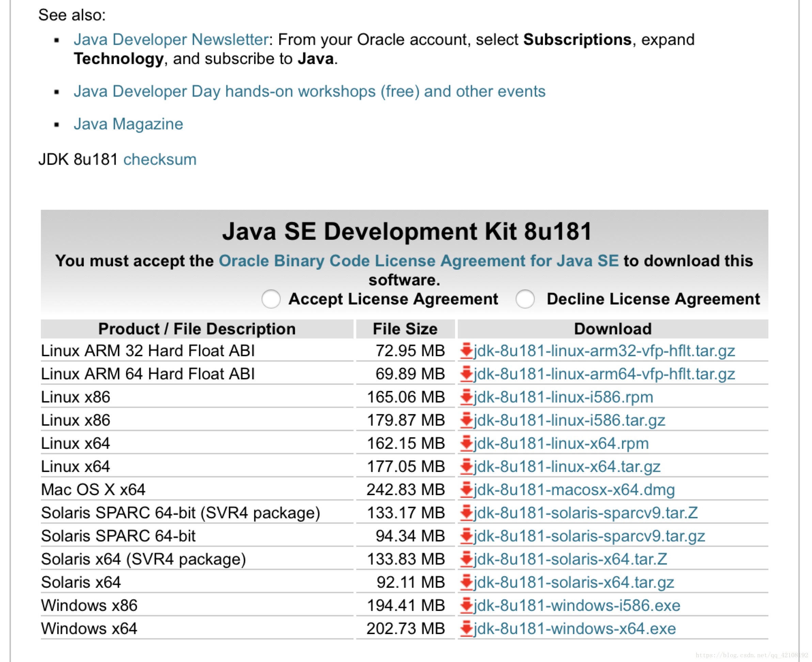Open the Java Developer Newsletter link
Image resolution: width=812 pixels, height=662 pixels.
[x=171, y=40]
